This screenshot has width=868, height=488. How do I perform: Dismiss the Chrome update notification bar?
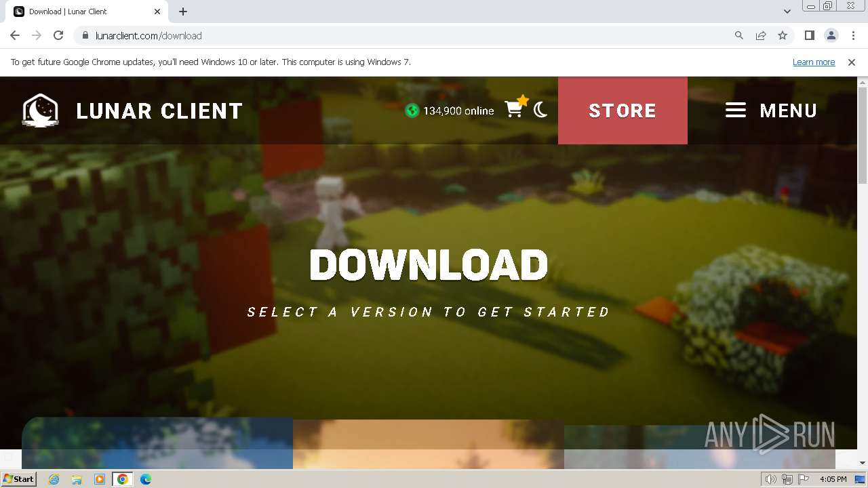pos(852,62)
